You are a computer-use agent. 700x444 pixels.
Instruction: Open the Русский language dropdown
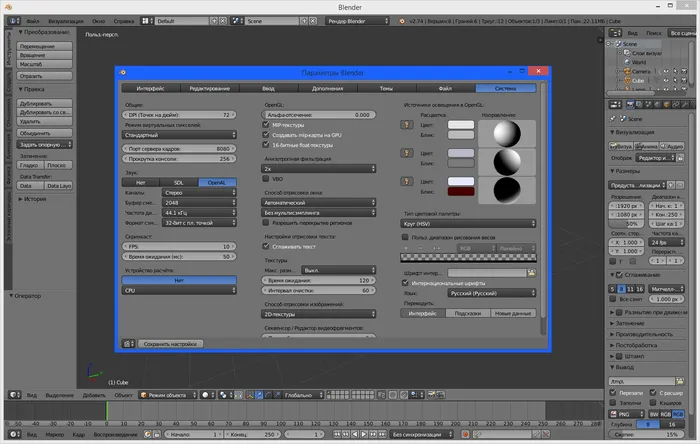click(492, 293)
